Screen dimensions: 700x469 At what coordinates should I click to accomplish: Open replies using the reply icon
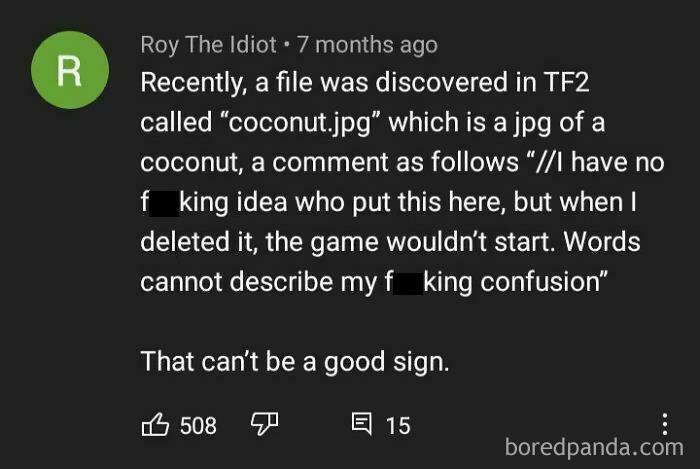[x=360, y=425]
